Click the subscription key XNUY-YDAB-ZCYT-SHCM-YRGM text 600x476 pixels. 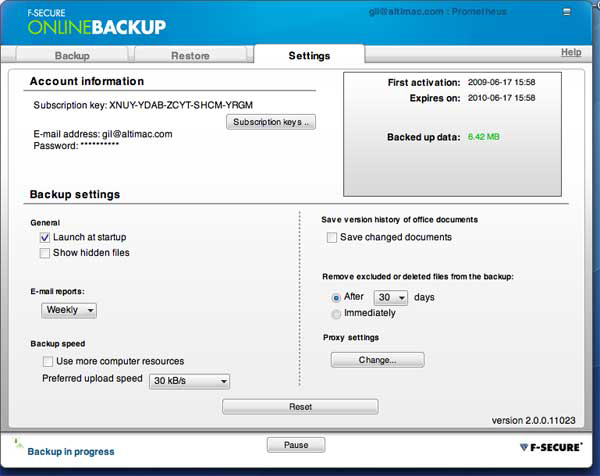(x=181, y=105)
